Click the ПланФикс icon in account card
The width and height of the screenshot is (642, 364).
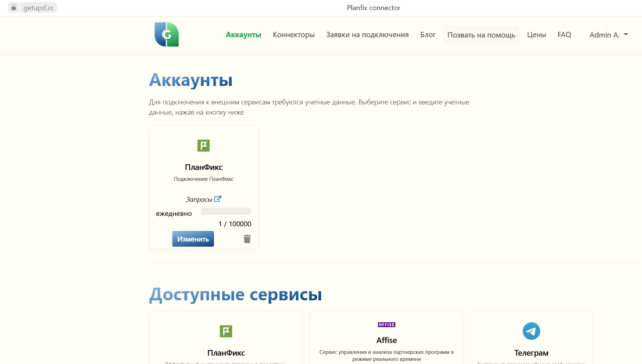203,146
